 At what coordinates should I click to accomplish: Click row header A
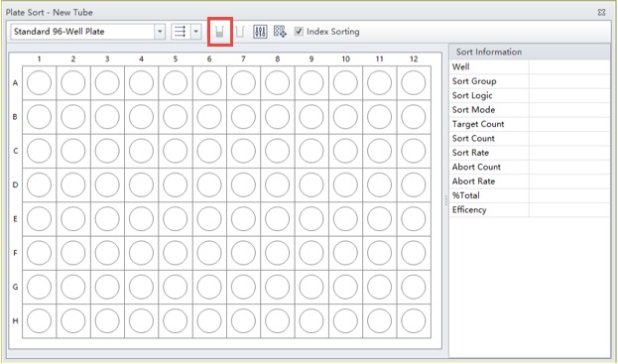click(15, 82)
